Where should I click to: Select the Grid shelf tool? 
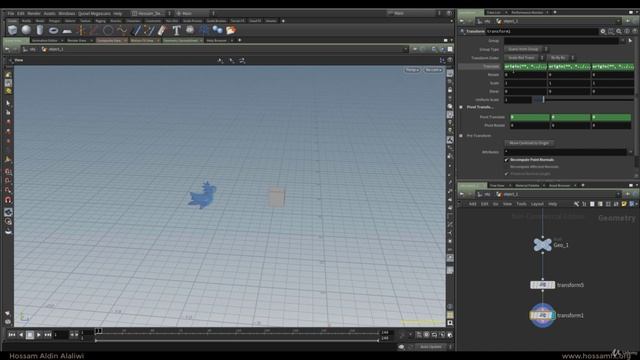coord(67,31)
